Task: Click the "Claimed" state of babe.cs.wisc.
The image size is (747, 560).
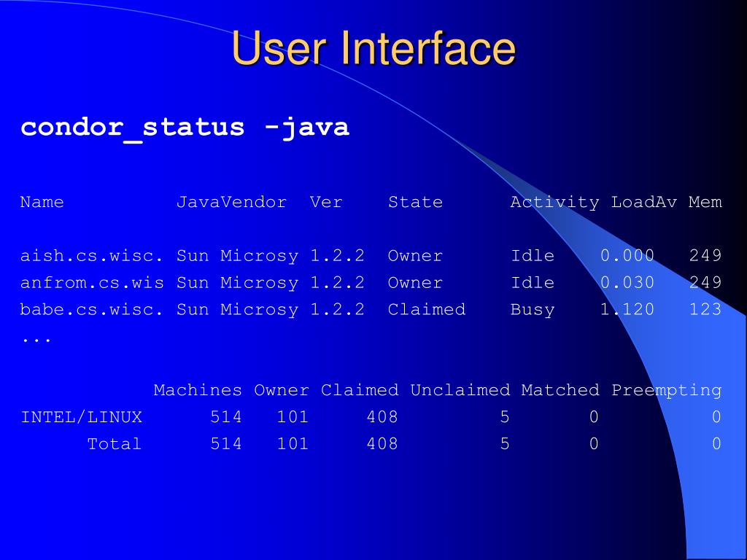Action: [427, 309]
